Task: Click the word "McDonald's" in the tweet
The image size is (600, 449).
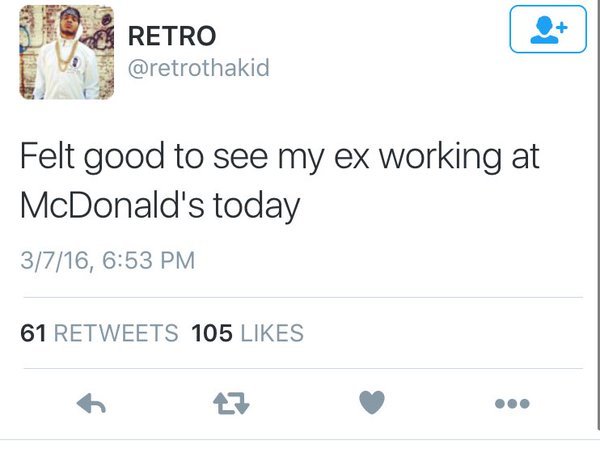Action: coord(106,207)
